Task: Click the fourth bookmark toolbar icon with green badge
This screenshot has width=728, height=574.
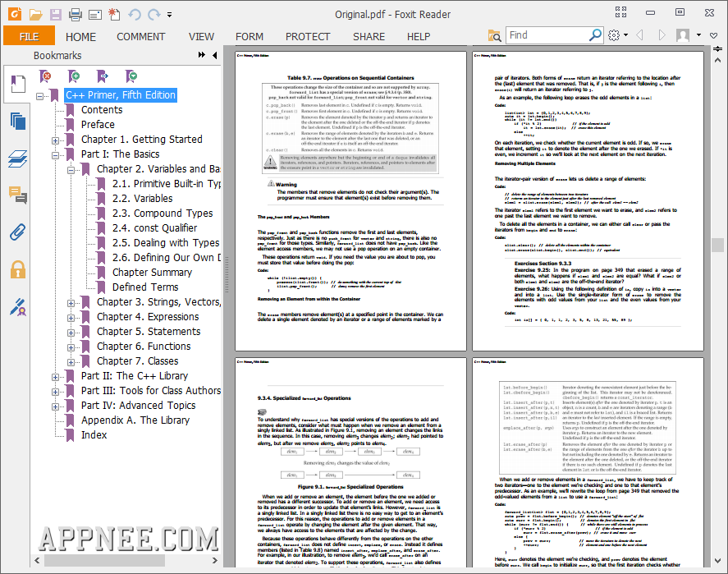Action: [x=131, y=76]
